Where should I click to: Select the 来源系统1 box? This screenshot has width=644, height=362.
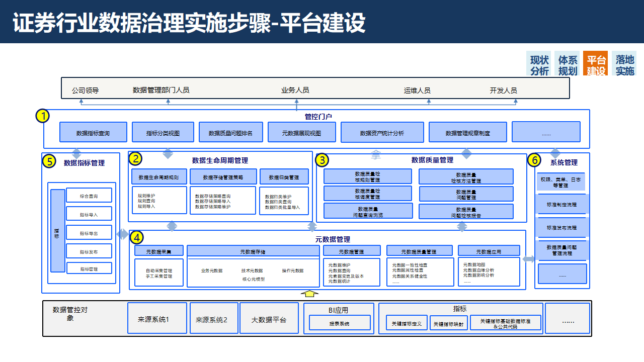157,318
